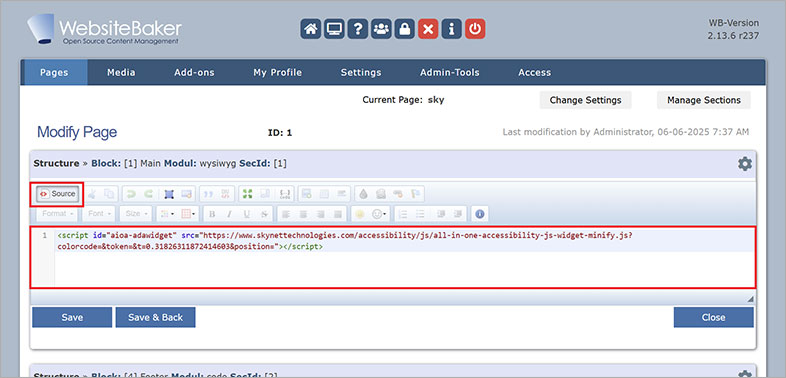786x378 pixels.
Task: Click the users group icon
Action: [x=381, y=29]
